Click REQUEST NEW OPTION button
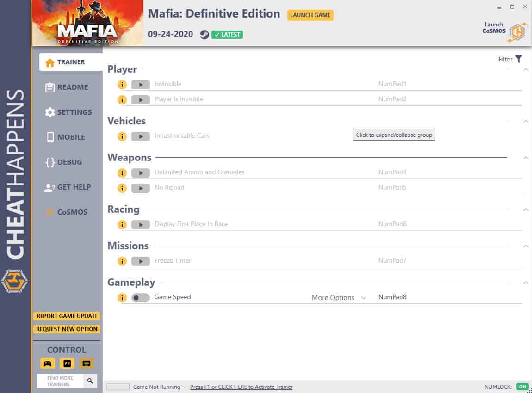 pyautogui.click(x=67, y=329)
